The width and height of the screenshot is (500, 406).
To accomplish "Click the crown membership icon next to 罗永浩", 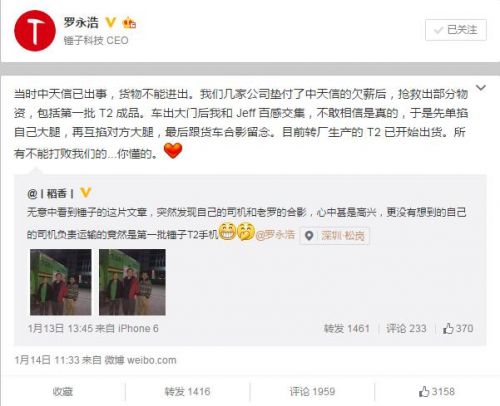I will click(x=129, y=23).
